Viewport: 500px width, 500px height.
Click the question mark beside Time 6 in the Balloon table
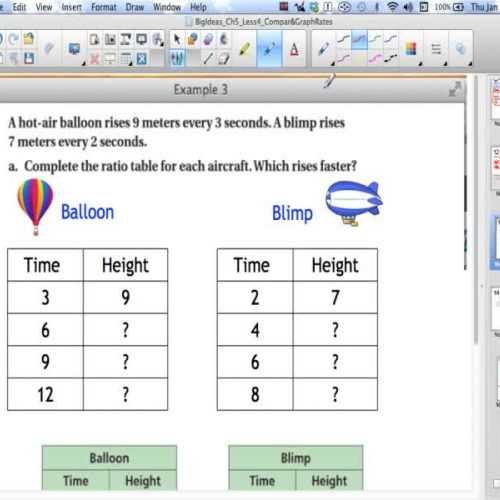(x=125, y=330)
